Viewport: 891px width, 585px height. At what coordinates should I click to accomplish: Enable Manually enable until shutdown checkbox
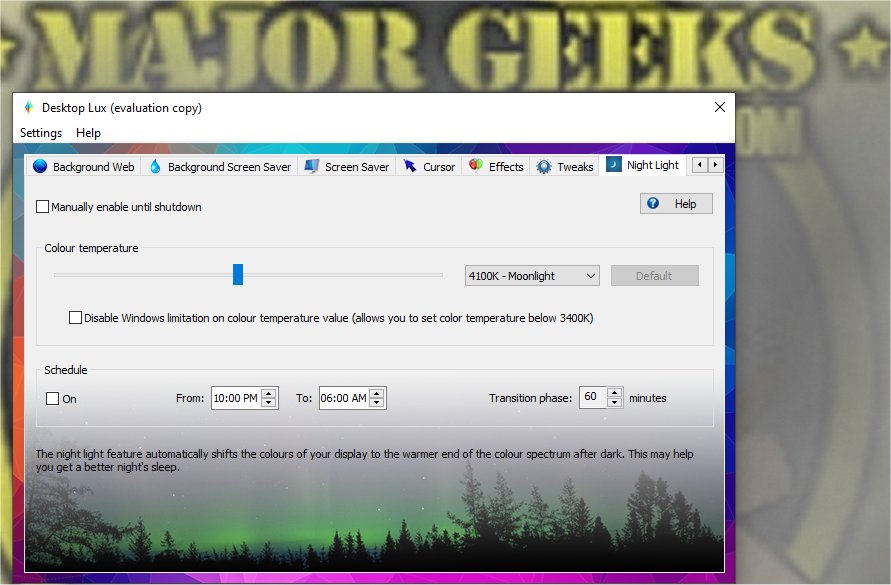pos(43,206)
